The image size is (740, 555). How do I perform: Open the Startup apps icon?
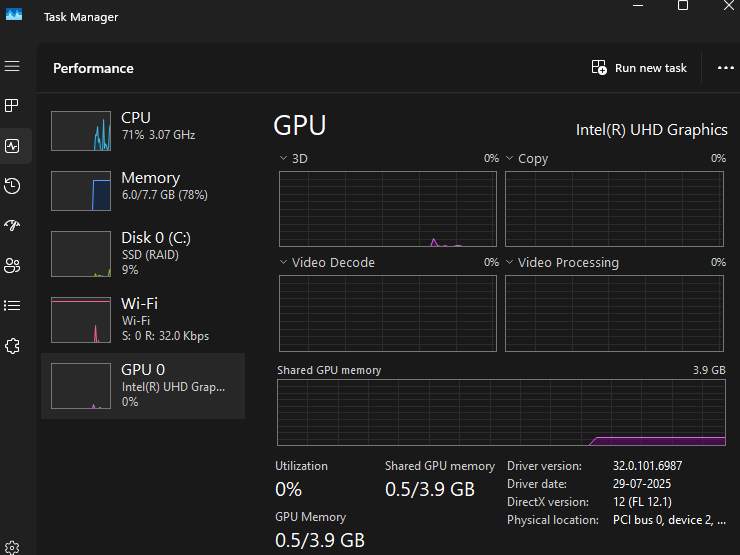click(12, 225)
